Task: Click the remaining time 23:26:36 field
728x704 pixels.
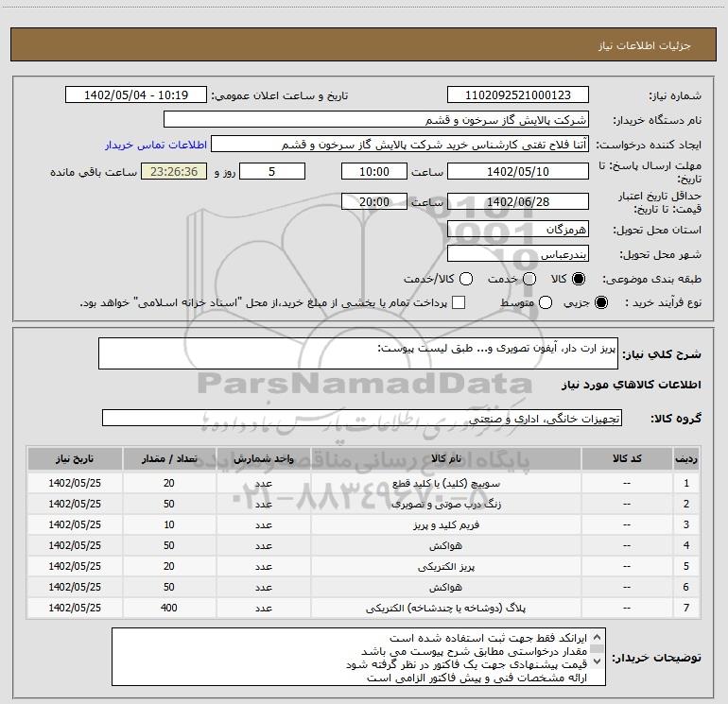Action: pyautogui.click(x=174, y=171)
